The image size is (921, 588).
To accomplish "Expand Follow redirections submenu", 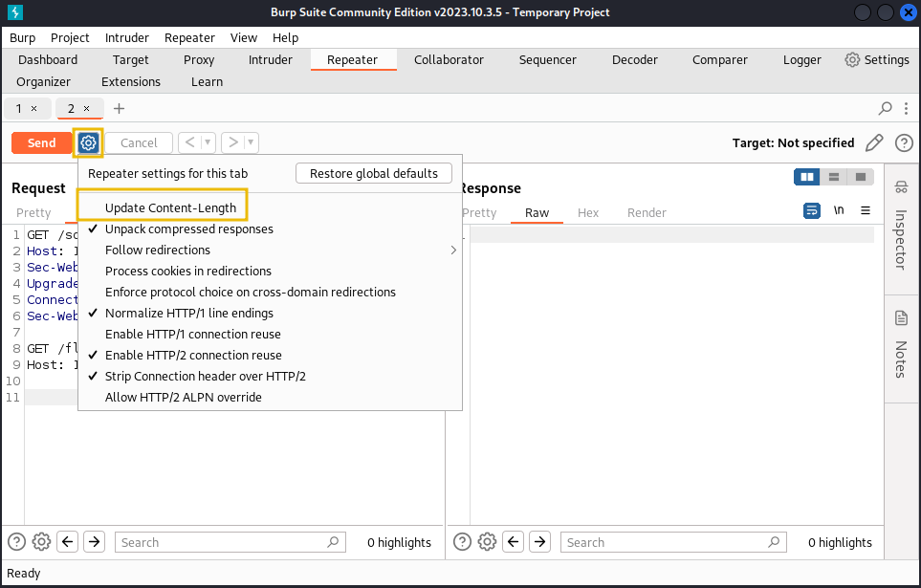I will tap(271, 250).
